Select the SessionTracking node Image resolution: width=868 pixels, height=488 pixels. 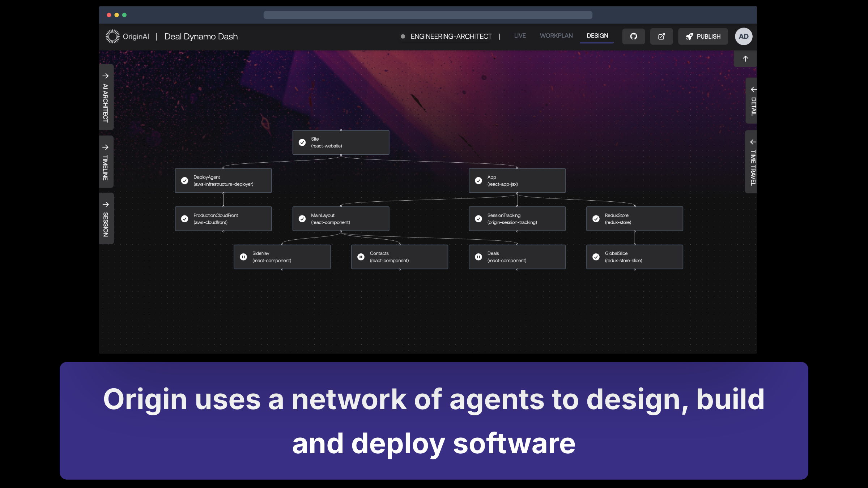pyautogui.click(x=517, y=219)
